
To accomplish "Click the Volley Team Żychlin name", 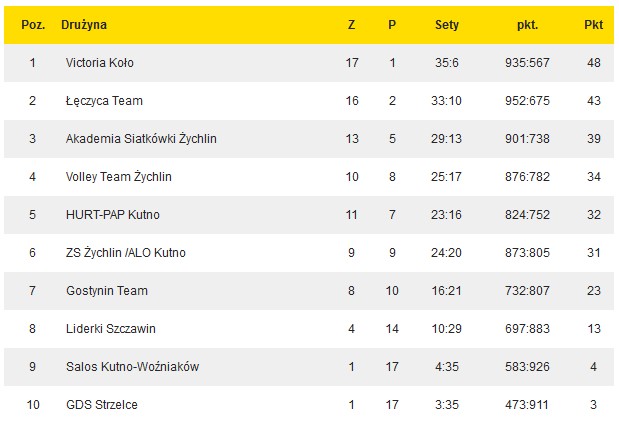I will (x=118, y=177).
